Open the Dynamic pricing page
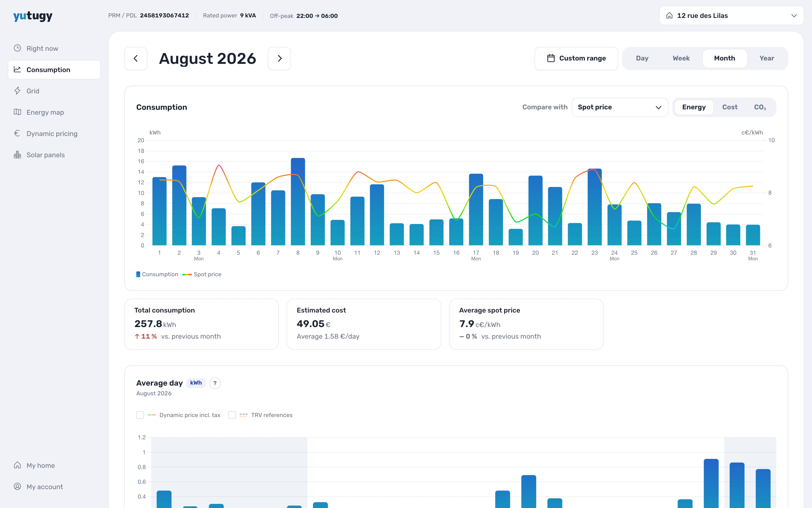 [x=54, y=134]
